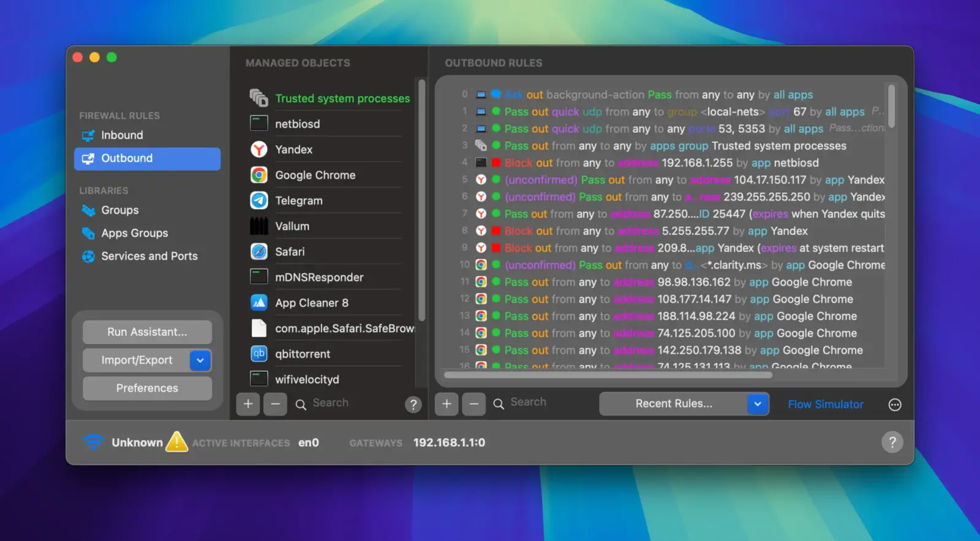Toggle red Block status on netbiosd rule 4
This screenshot has width=980, height=541.
496,163
